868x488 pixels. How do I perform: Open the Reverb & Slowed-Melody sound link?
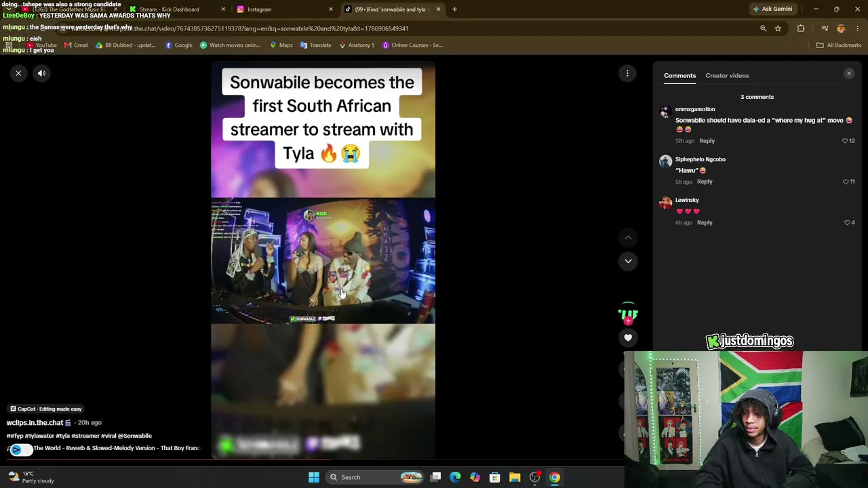point(117,448)
